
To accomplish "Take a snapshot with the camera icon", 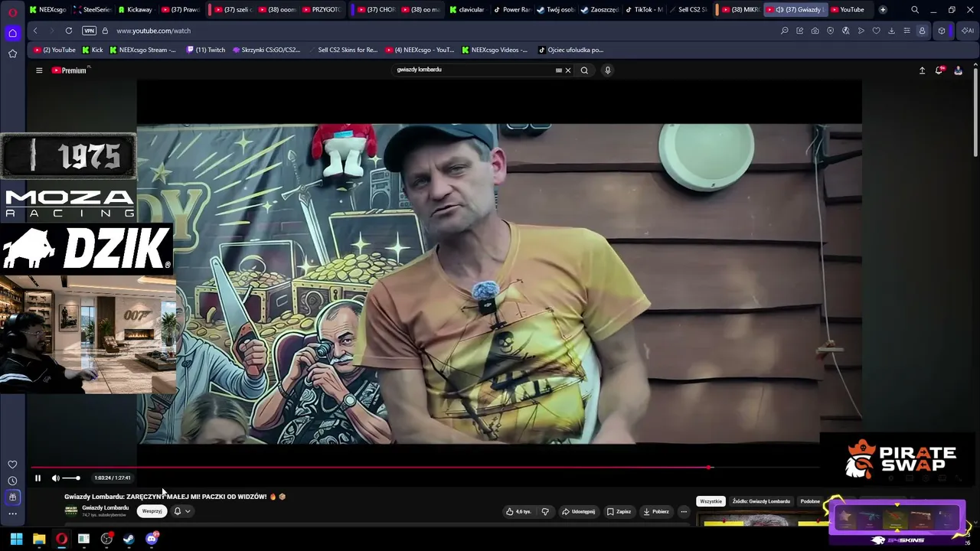I will 815,31.
